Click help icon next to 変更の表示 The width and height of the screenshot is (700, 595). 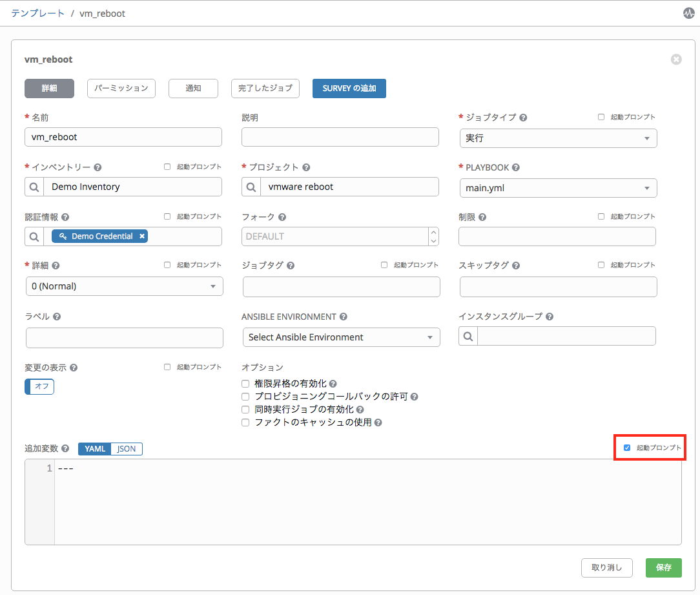(74, 368)
